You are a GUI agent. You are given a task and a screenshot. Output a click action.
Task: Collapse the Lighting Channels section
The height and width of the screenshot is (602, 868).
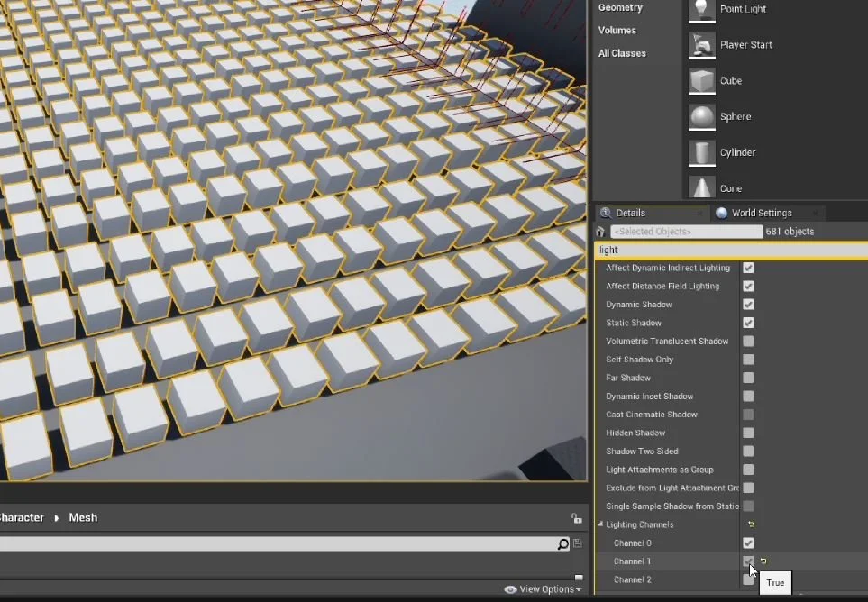[x=601, y=524]
